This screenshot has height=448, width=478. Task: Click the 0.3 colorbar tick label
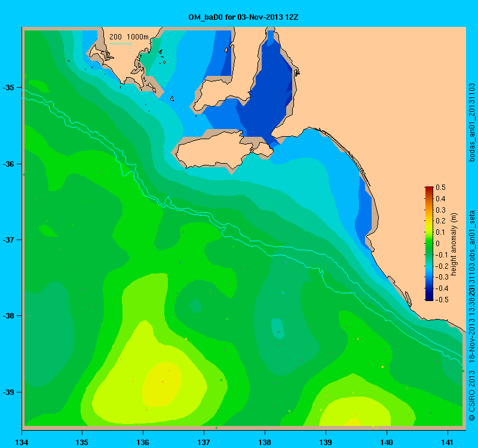(x=440, y=210)
